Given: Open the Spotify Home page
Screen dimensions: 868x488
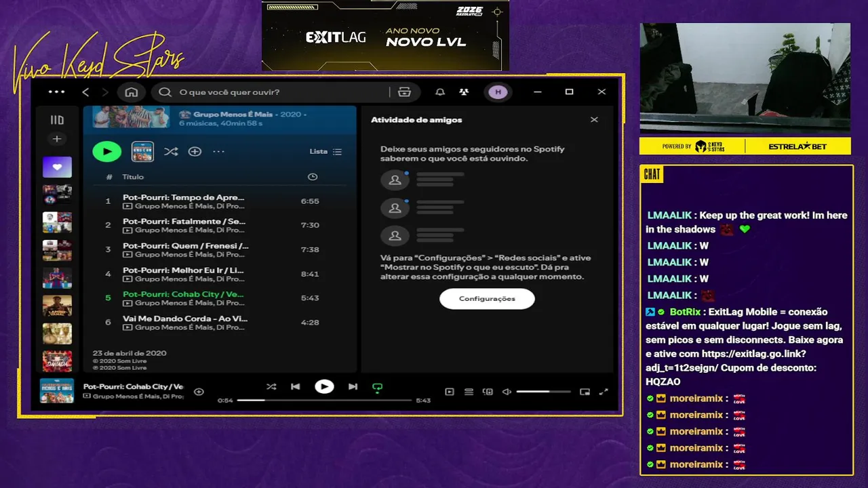Looking at the screenshot, I should click(x=132, y=92).
